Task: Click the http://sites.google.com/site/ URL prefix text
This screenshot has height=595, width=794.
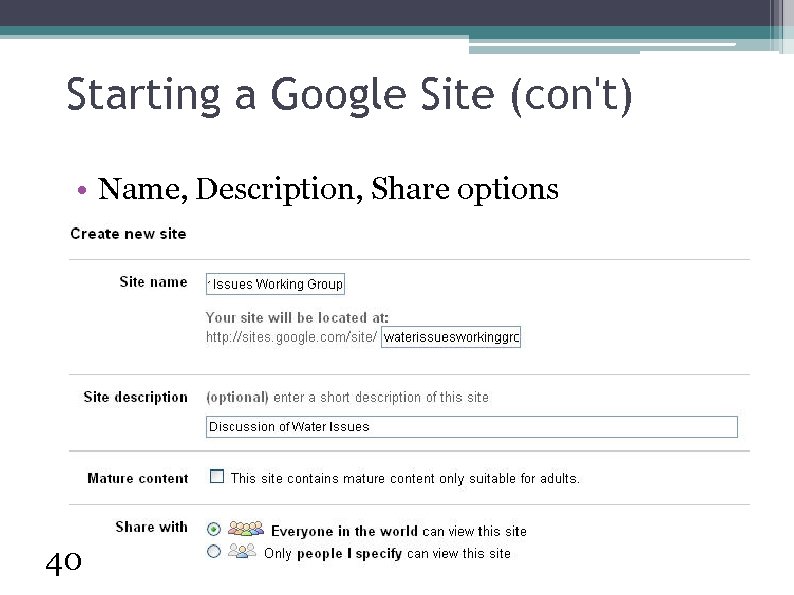Action: [291, 338]
